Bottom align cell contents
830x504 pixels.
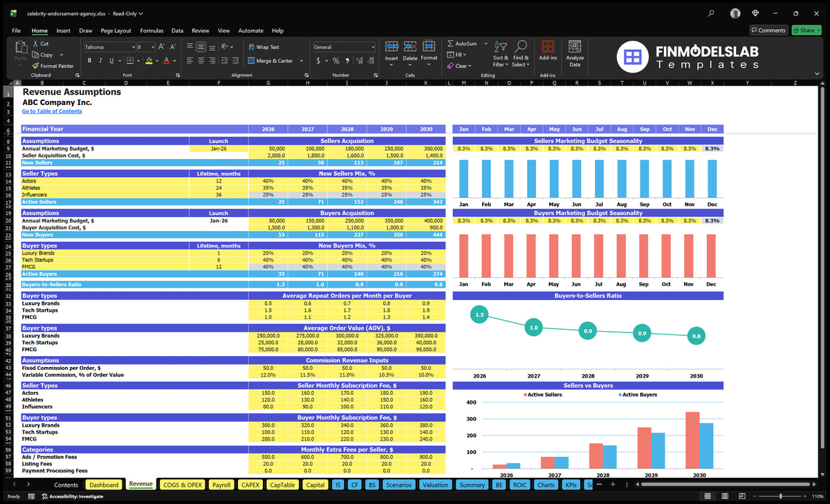point(212,47)
